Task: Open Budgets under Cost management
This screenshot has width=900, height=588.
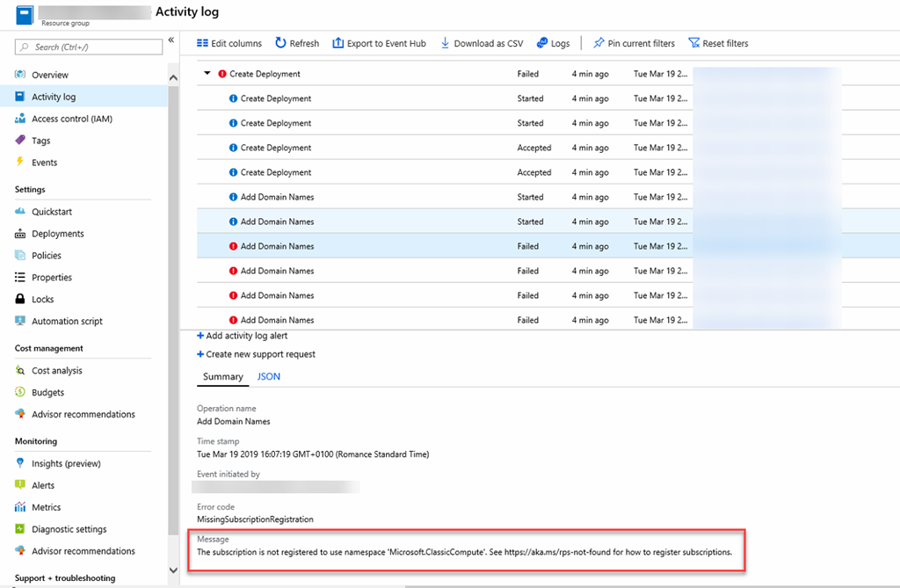Action: coord(47,392)
